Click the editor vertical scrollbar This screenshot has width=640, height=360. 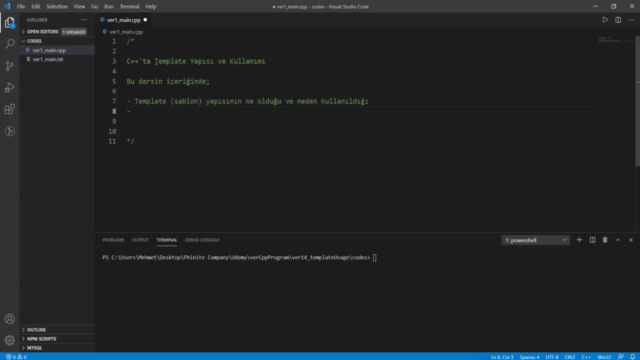tap(638, 102)
